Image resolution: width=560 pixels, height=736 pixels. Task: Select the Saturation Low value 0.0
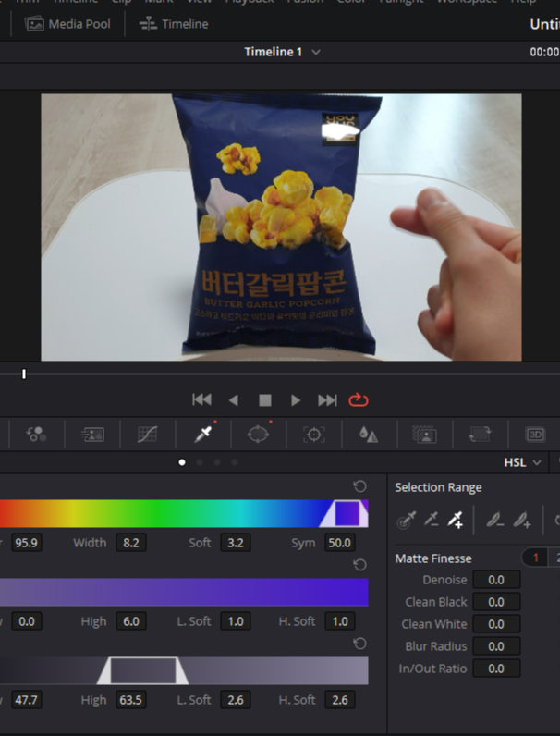click(x=26, y=621)
